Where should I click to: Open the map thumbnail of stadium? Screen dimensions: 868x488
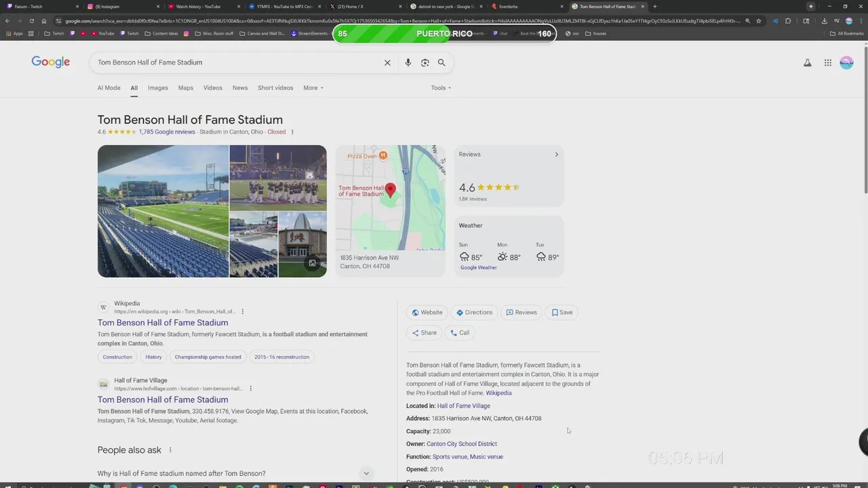pyautogui.click(x=390, y=197)
